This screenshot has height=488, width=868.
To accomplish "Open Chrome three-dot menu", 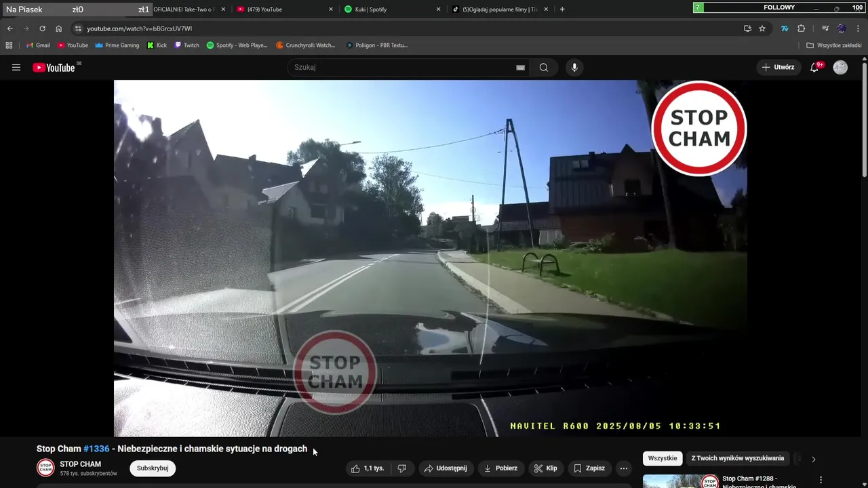I will [859, 28].
